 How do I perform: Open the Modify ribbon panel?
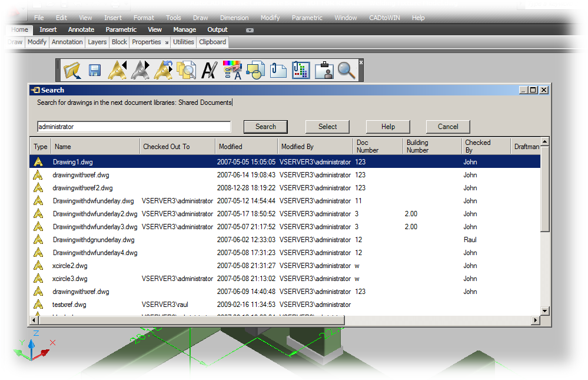pos(36,42)
